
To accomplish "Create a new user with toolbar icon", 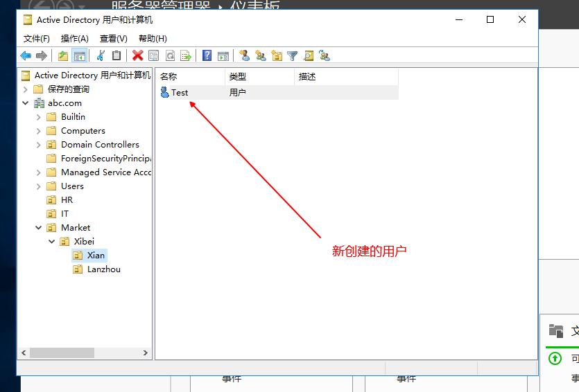I will [x=244, y=55].
